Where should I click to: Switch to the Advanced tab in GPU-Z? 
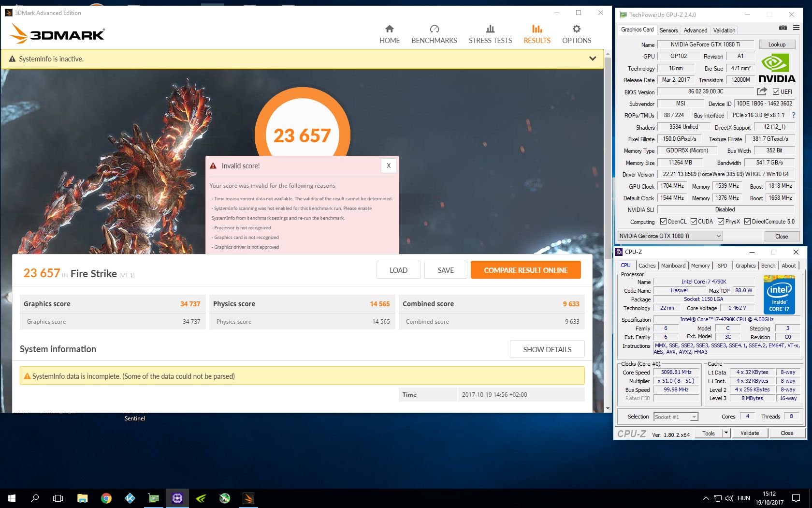tap(696, 30)
